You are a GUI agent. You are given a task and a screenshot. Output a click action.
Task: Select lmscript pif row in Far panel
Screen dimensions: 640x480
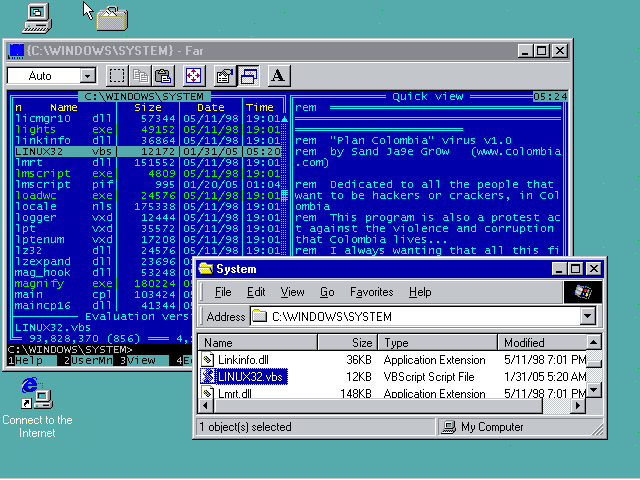[148, 184]
